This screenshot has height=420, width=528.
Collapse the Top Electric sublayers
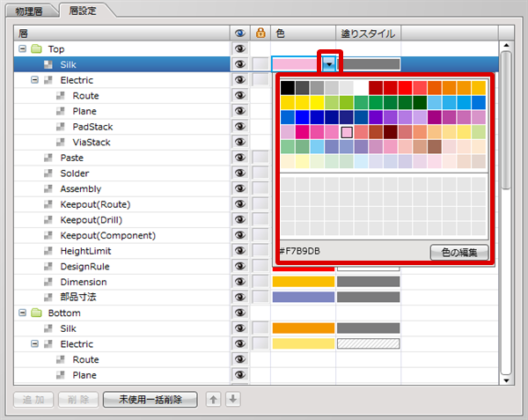(34, 80)
